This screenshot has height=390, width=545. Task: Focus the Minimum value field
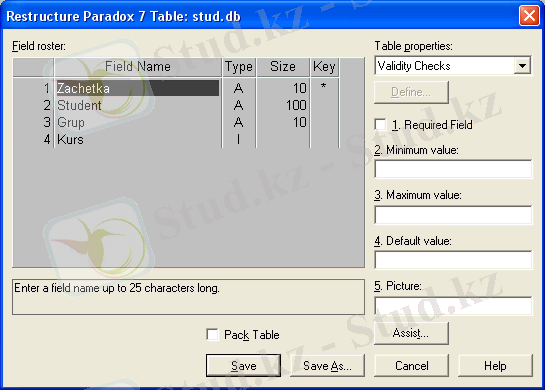[453, 169]
